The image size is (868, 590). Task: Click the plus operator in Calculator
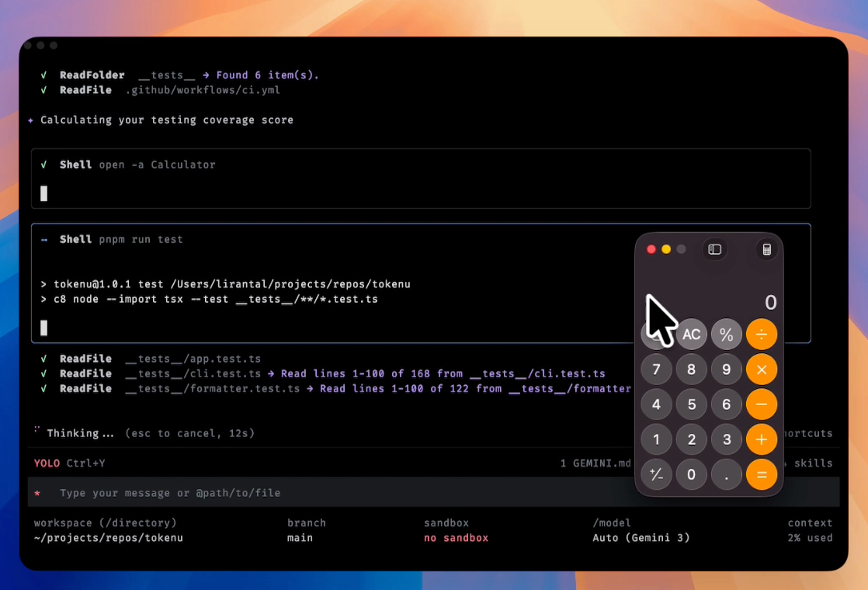coord(762,439)
